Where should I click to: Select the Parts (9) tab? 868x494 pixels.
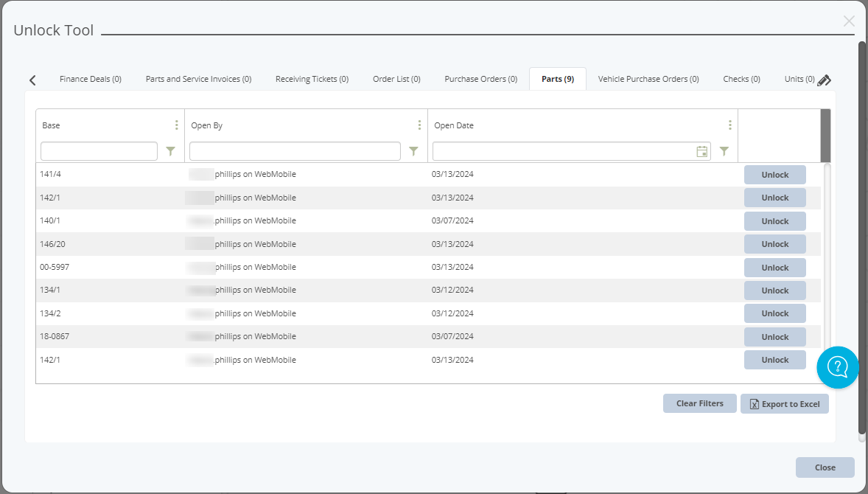coord(558,79)
